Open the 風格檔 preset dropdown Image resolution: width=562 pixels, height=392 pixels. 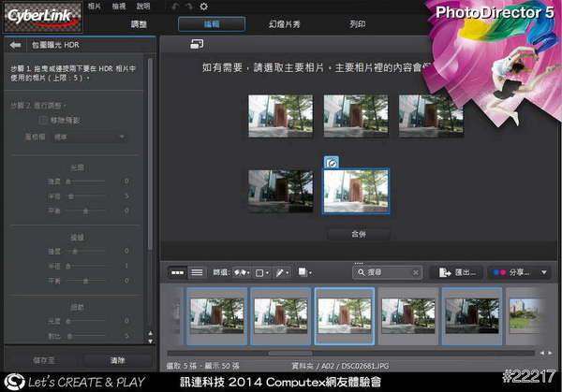point(94,138)
